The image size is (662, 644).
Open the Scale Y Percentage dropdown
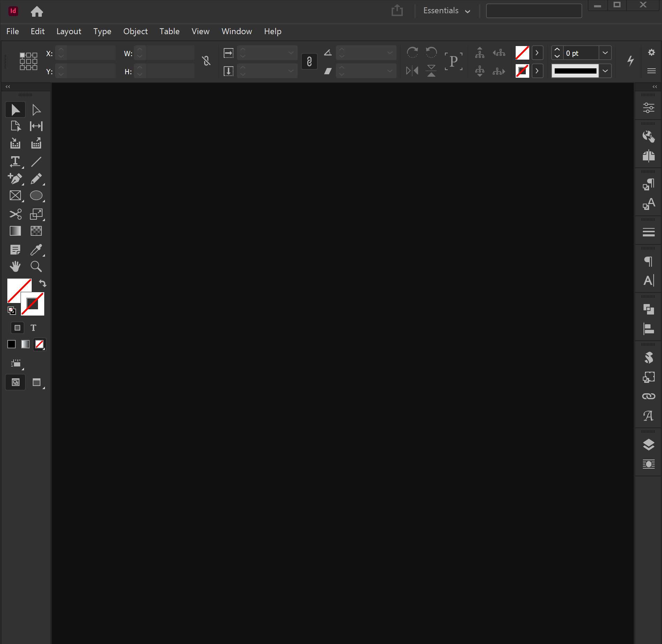click(x=291, y=71)
